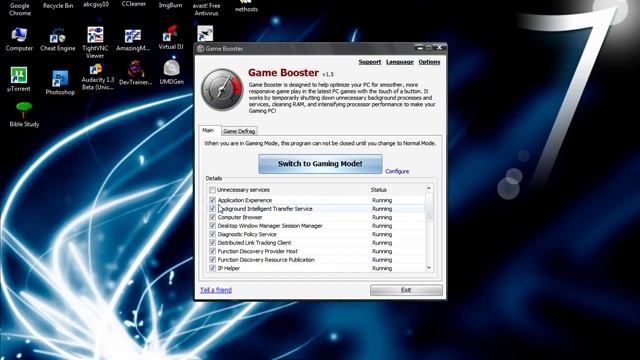Select the Recycle Bin desktop label
Screen dimensions: 640x360
tap(58, 6)
